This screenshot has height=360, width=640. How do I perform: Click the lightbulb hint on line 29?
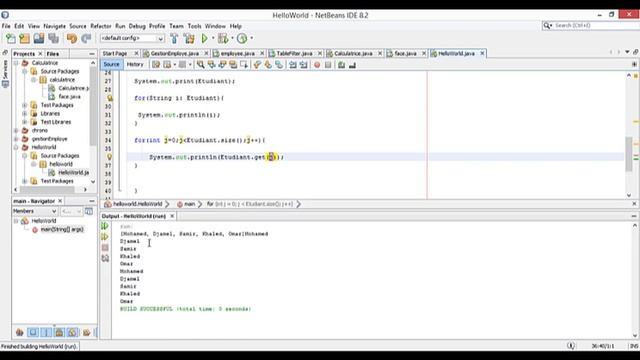[x=109, y=98]
